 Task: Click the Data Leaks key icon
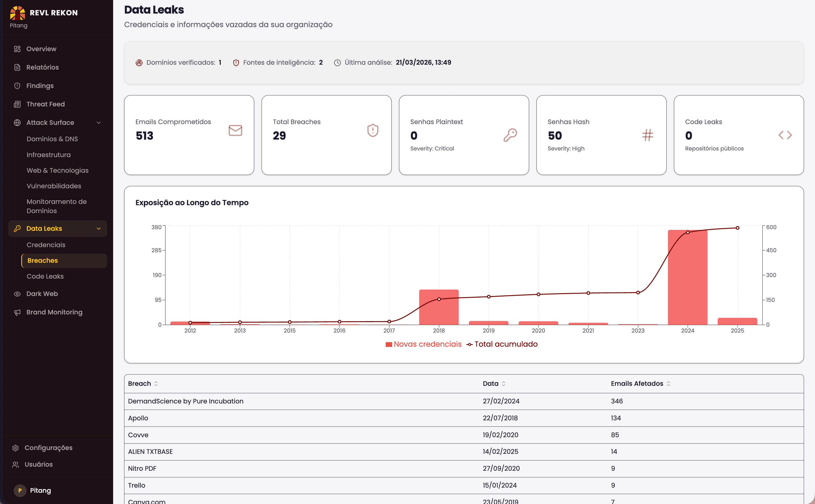tap(17, 229)
